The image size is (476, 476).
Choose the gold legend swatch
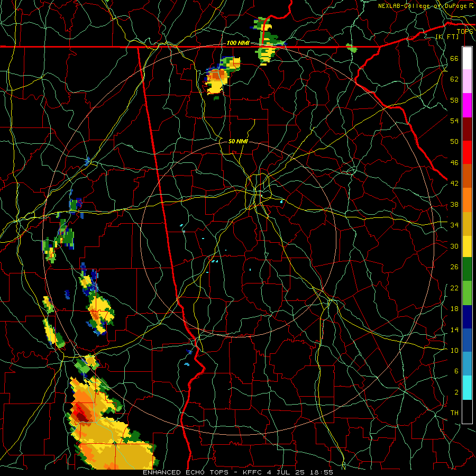pyautogui.click(x=467, y=223)
